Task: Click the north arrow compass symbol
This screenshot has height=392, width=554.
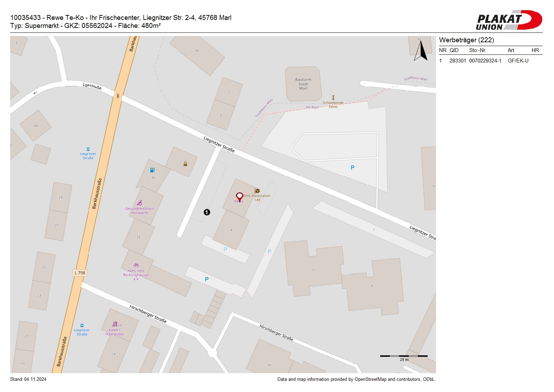Action: tap(421, 51)
